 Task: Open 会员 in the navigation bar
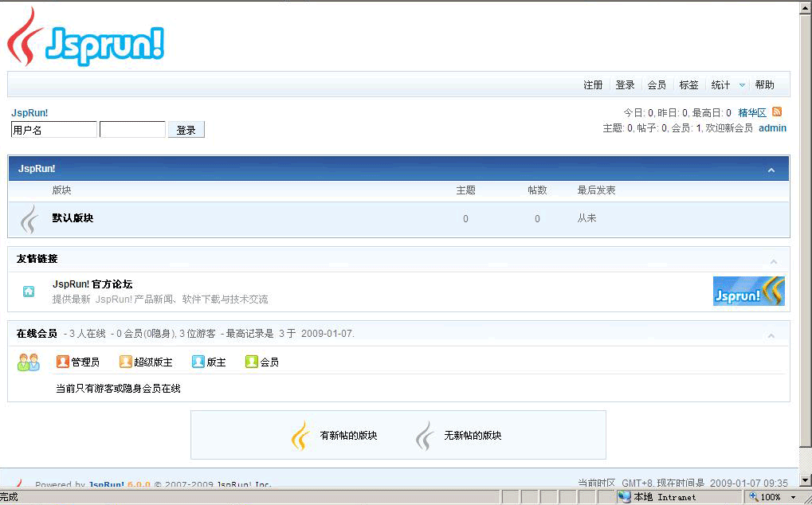657,85
